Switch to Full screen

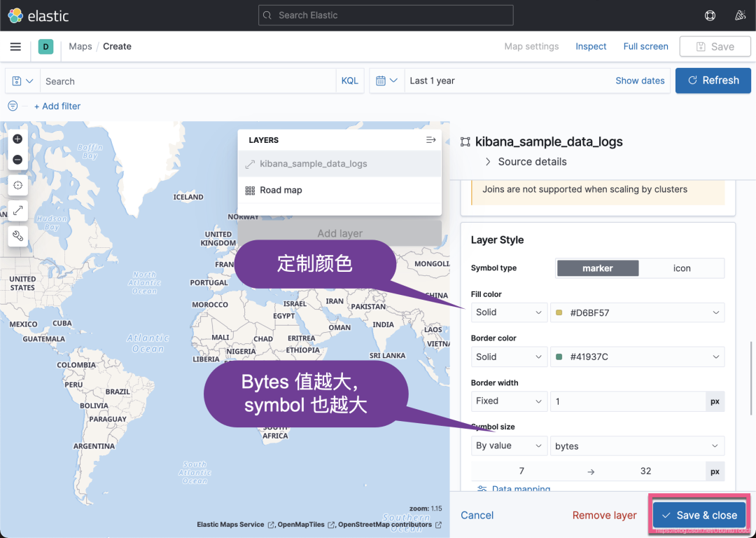[645, 46]
